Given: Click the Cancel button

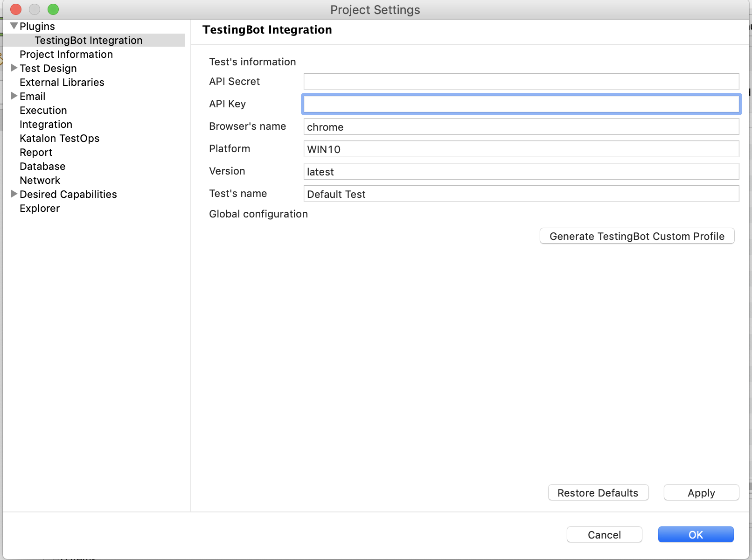Looking at the screenshot, I should [604, 535].
